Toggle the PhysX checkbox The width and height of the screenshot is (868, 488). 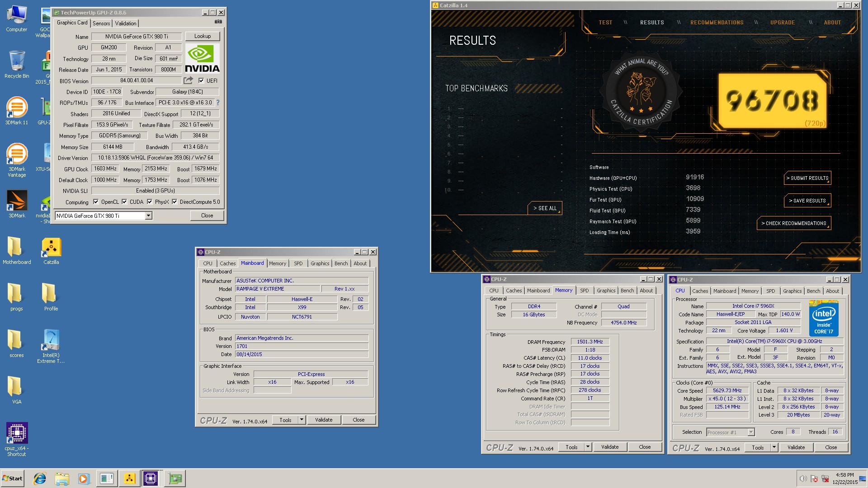pyautogui.click(x=150, y=202)
